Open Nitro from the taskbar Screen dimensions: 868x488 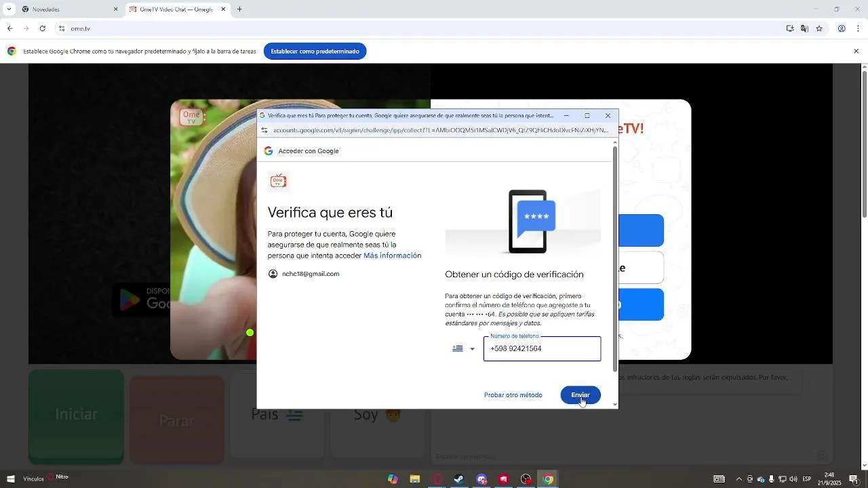click(58, 477)
